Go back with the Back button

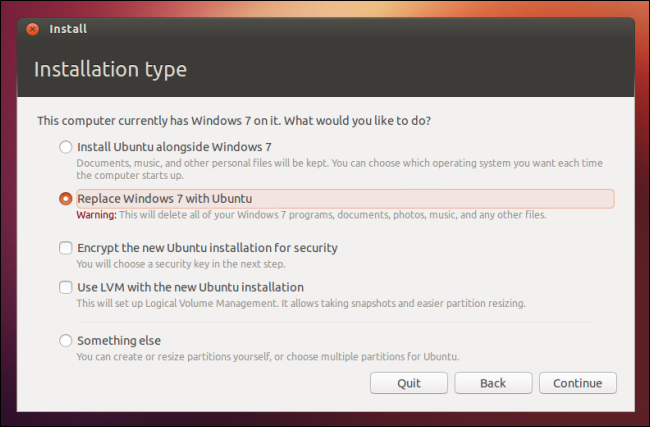pyautogui.click(x=493, y=383)
